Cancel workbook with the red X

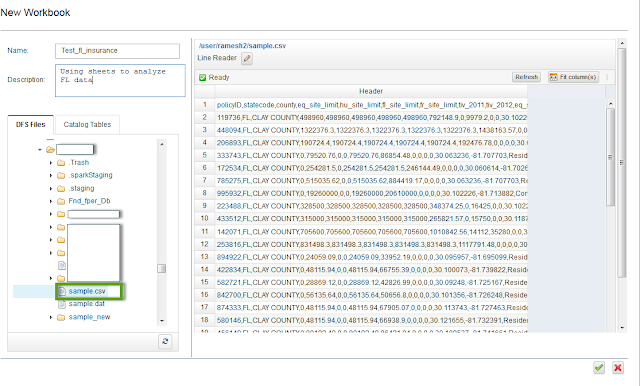[x=618, y=367]
